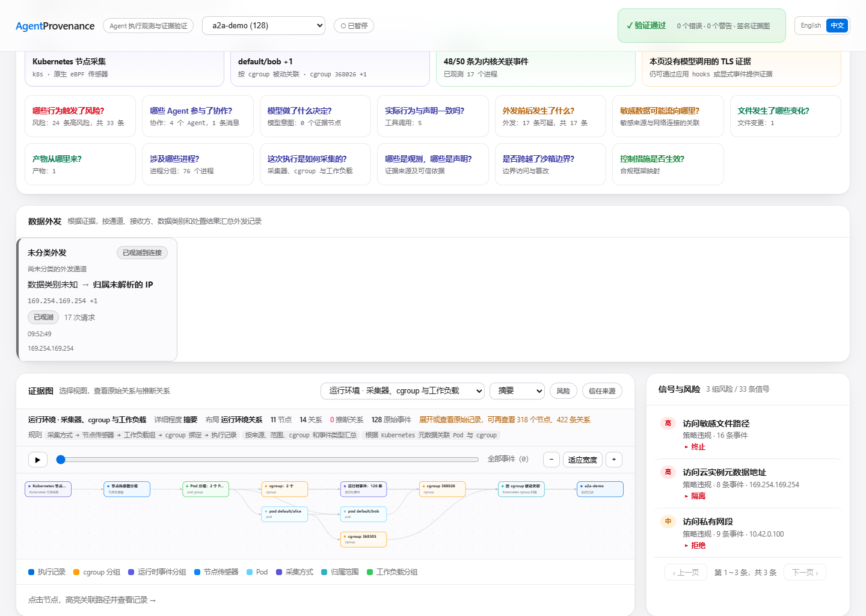Go to 下一页 in risk list
Viewport: 866px width, 616px height.
pos(805,573)
